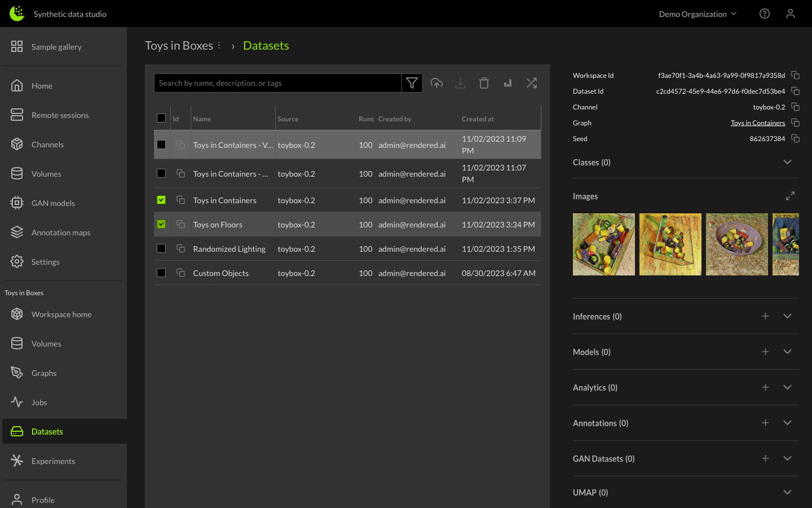Expand images panel to full view

click(790, 196)
